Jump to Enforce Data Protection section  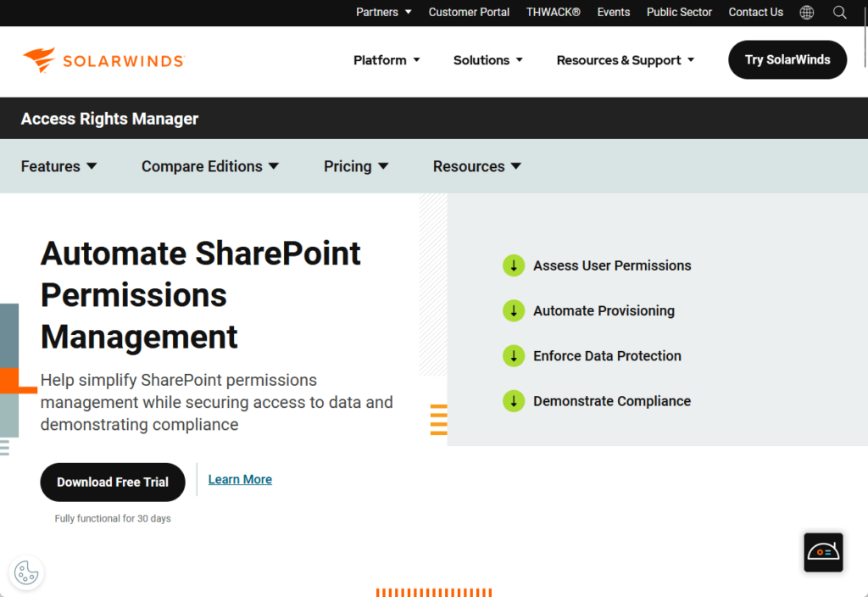(x=607, y=355)
